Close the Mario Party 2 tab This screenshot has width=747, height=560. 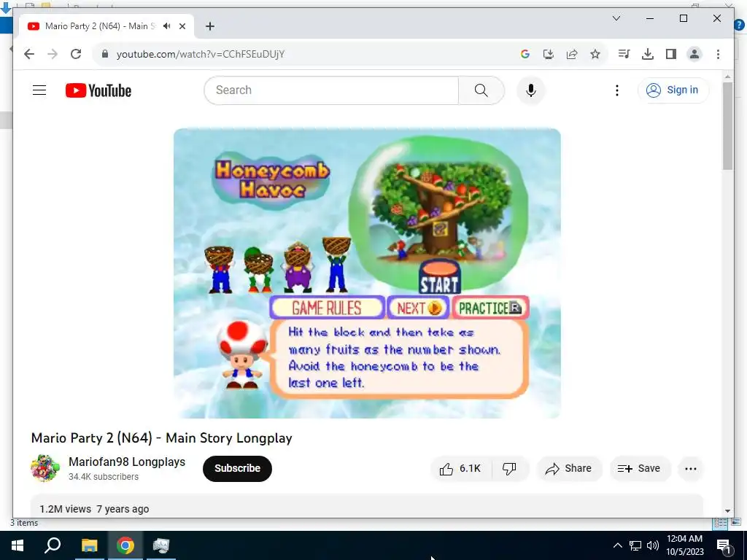[x=182, y=26]
